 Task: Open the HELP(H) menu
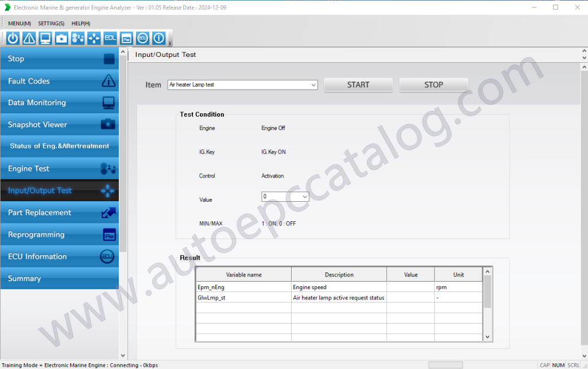point(80,23)
